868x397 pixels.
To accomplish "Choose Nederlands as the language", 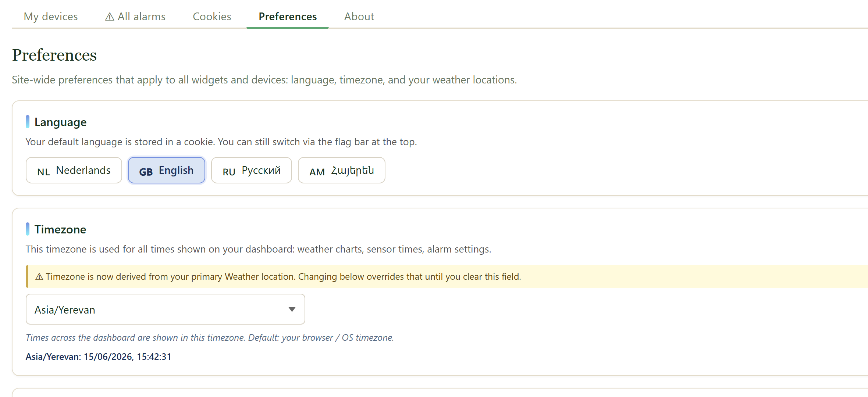I will click(74, 170).
